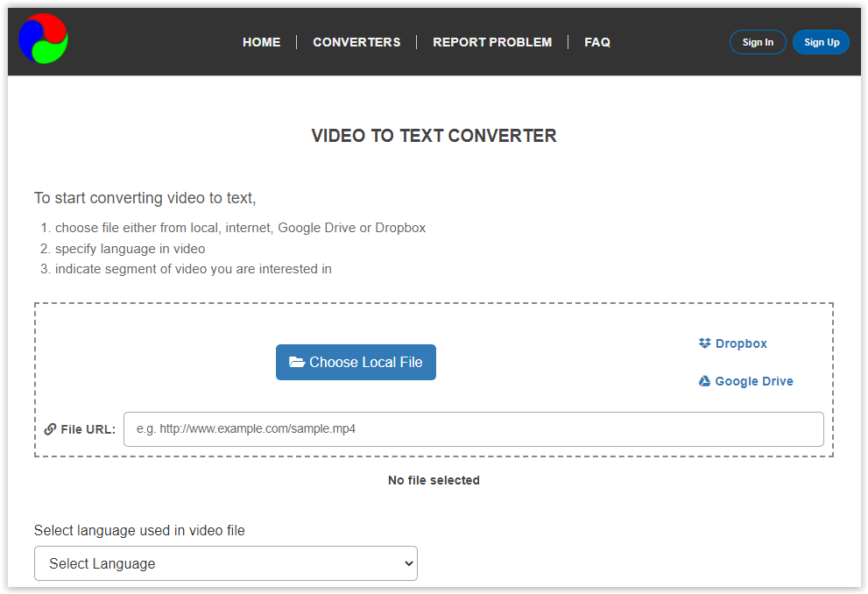This screenshot has width=868, height=594.
Task: Click the No file selected status text
Action: point(434,480)
